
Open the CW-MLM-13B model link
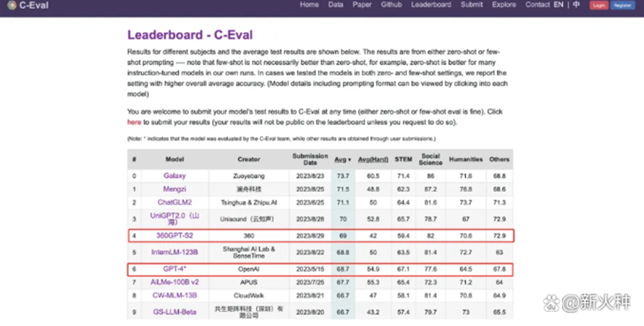[174, 295]
